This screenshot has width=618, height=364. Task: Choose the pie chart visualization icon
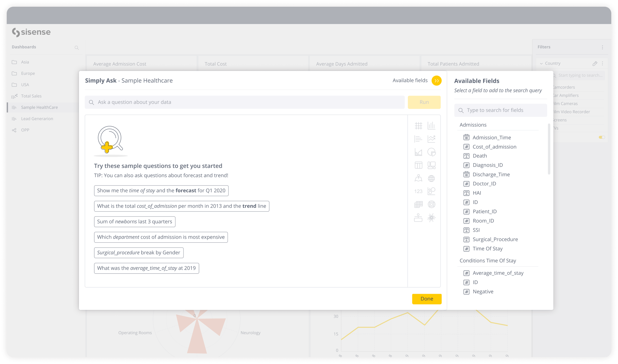pos(431,152)
